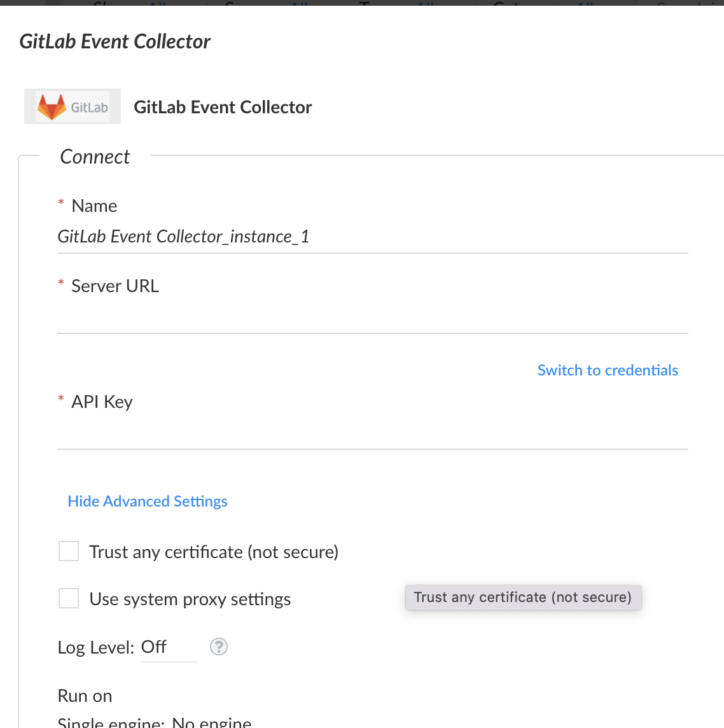Click into the API Key input field
Screen dimensions: 724x728
[372, 434]
